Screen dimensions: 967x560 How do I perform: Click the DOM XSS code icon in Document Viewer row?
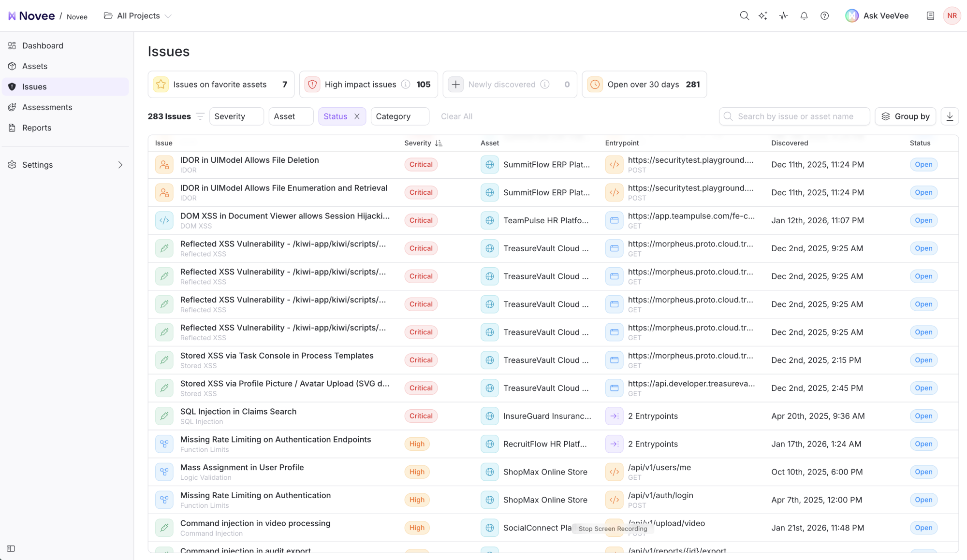pos(164,220)
